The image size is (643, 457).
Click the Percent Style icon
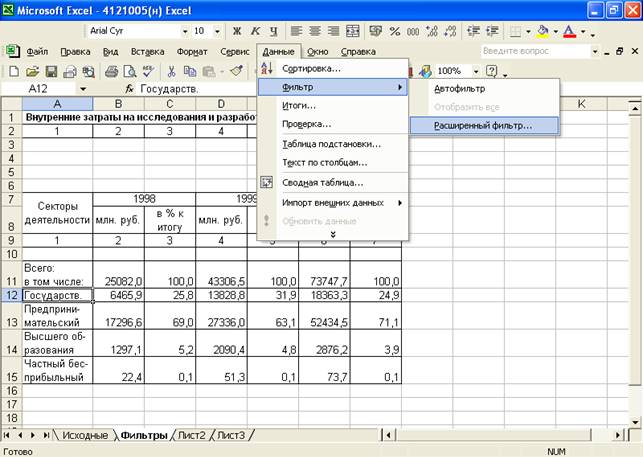click(x=393, y=31)
